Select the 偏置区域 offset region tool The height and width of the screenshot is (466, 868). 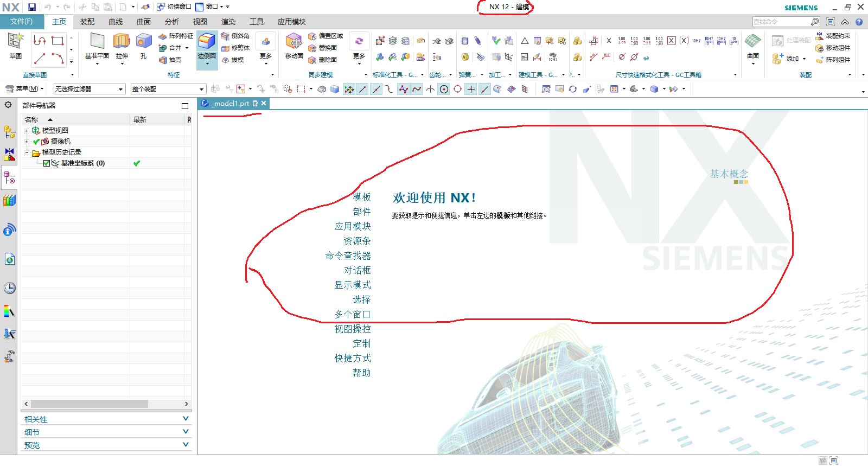325,36
